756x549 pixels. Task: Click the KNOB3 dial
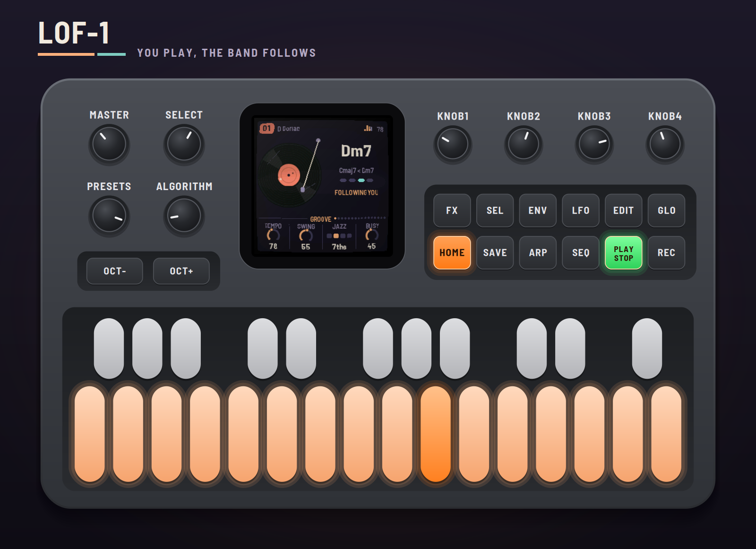pos(594,144)
